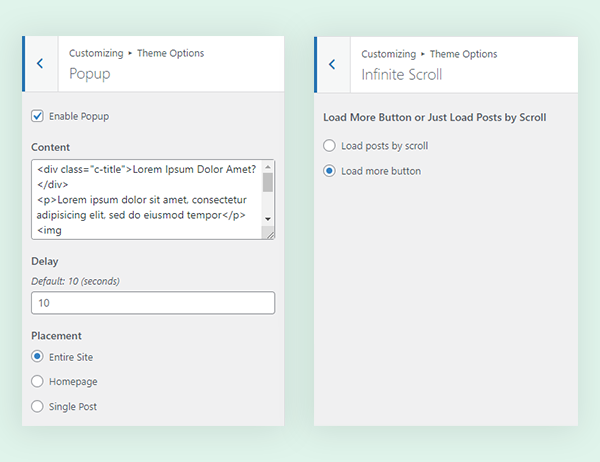The height and width of the screenshot is (462, 600).
Task: Click the Content textarea scroll-up arrow
Action: [268, 167]
